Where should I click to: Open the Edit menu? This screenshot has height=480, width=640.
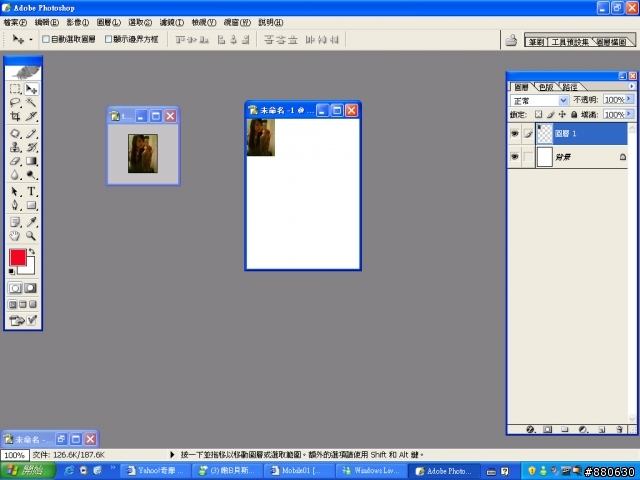point(47,22)
